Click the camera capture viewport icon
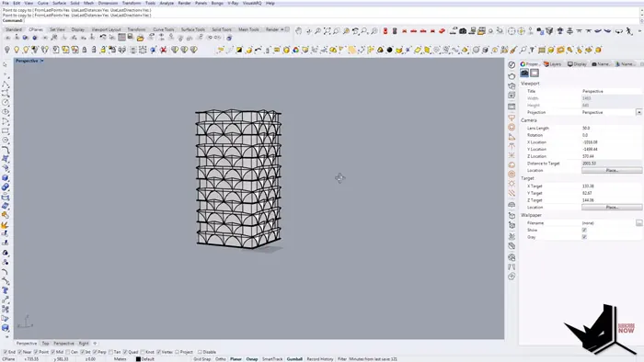The height and width of the screenshot is (362, 644). tap(463, 30)
